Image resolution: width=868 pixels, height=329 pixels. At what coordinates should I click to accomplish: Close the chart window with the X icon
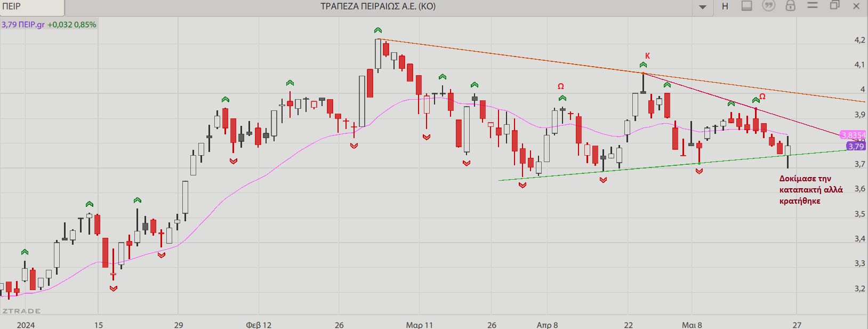857,6
